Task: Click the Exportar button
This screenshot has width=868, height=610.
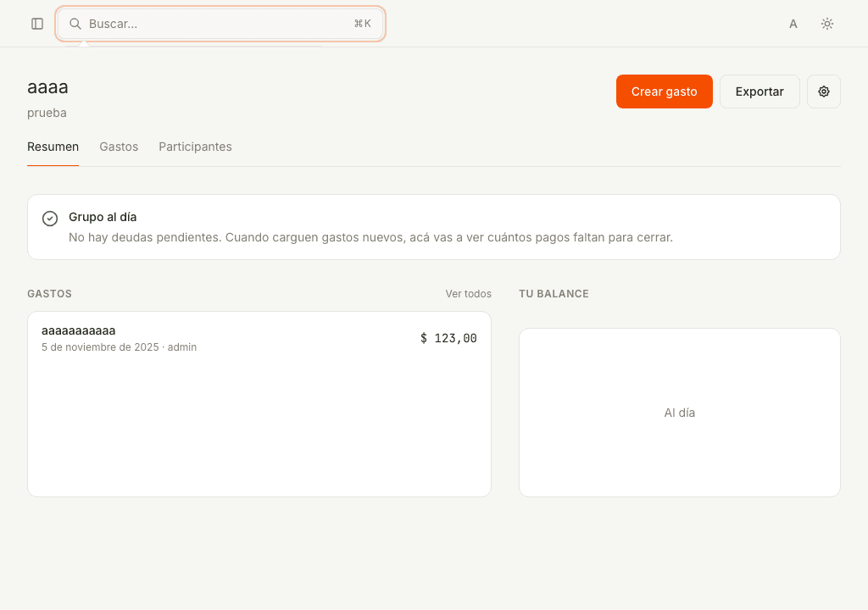Action: point(759,91)
